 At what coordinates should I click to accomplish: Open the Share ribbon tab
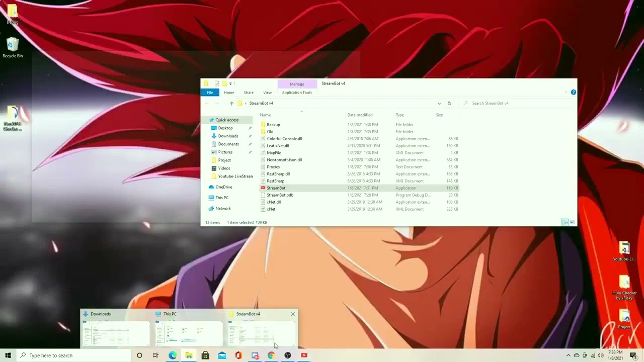pyautogui.click(x=249, y=93)
